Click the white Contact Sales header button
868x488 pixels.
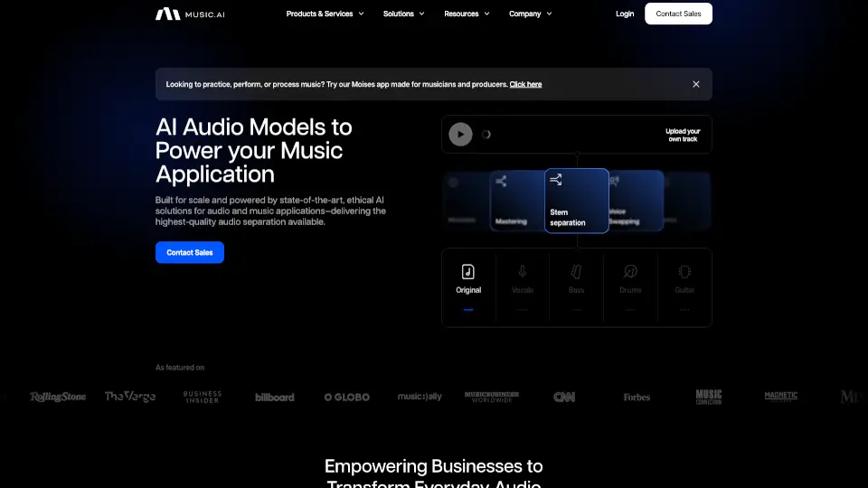[x=678, y=14]
